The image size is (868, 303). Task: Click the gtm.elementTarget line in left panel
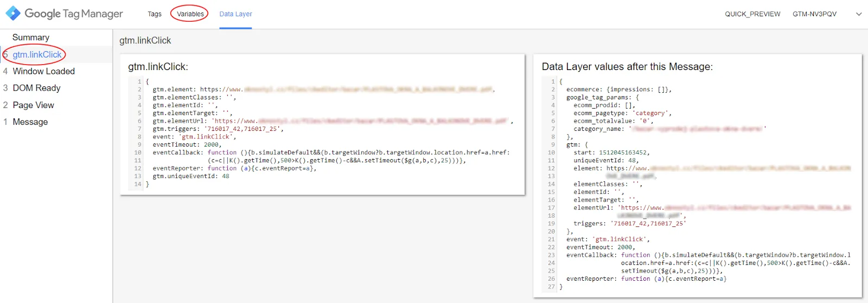[x=193, y=113]
